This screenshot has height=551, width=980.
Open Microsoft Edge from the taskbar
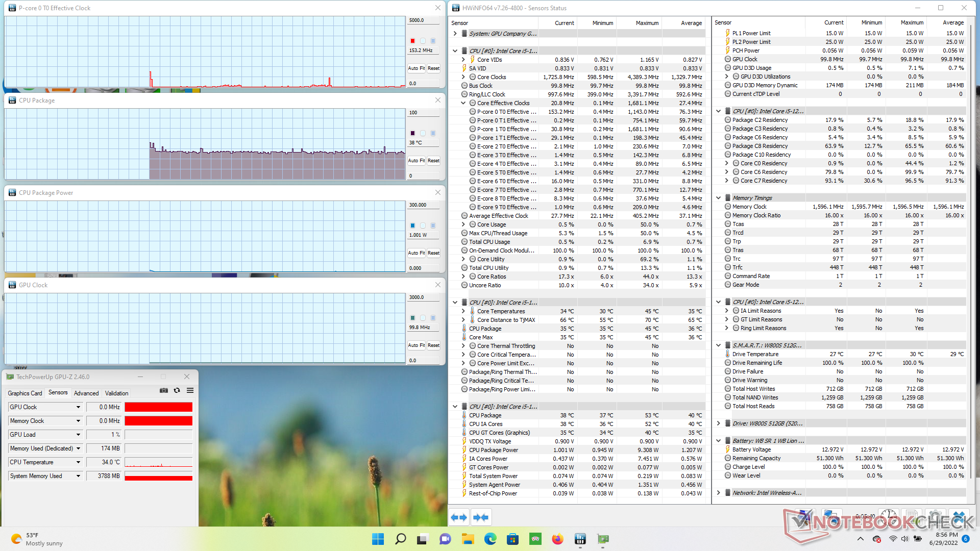[490, 539]
